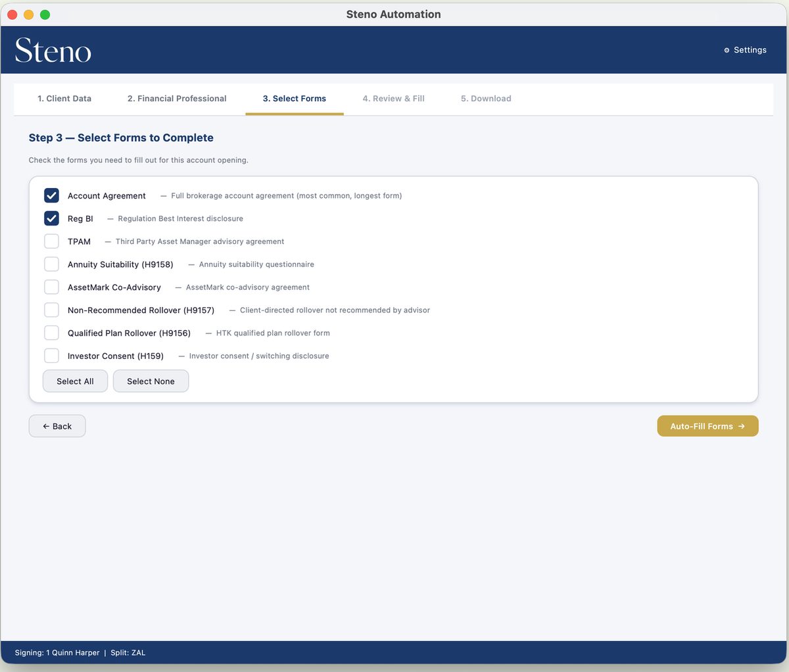Click 'HTK qualified plan rollover form' description
This screenshot has height=672, width=789.
pyautogui.click(x=273, y=333)
